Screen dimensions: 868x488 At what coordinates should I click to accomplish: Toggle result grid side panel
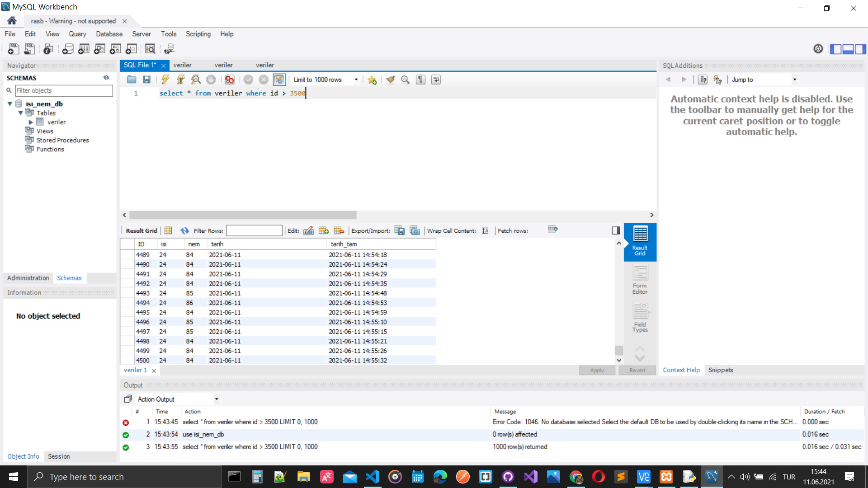pos(616,230)
